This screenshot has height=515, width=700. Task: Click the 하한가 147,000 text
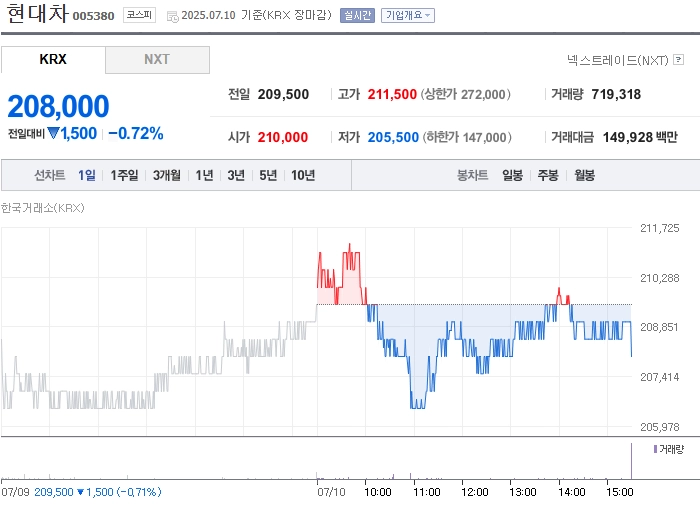pos(467,137)
